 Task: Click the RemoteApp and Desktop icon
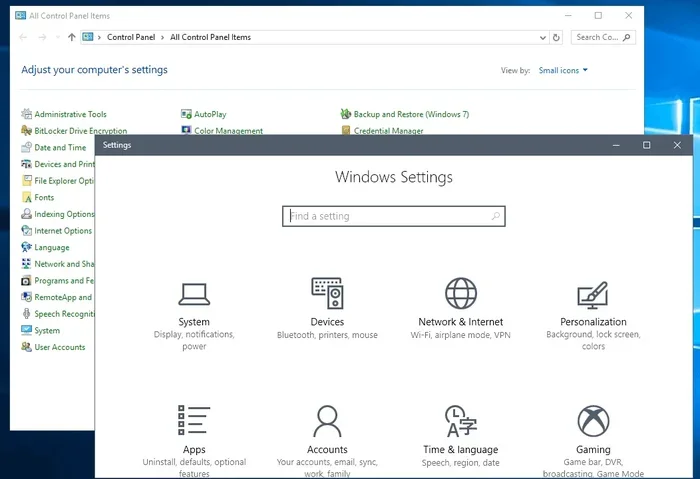[26, 297]
